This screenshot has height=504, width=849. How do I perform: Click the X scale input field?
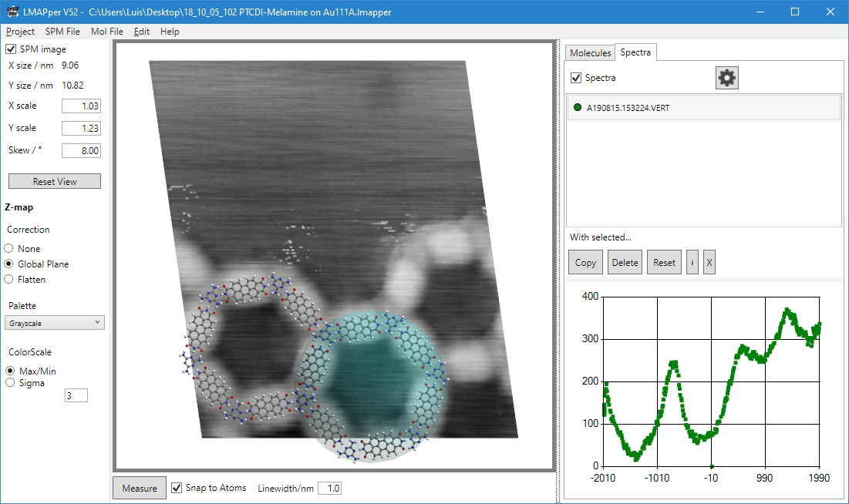click(x=81, y=106)
